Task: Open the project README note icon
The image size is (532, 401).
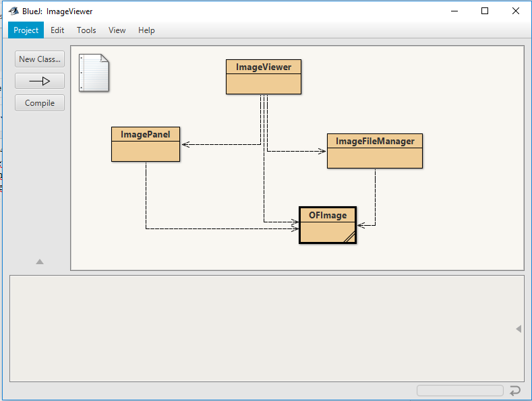Action: [x=94, y=73]
